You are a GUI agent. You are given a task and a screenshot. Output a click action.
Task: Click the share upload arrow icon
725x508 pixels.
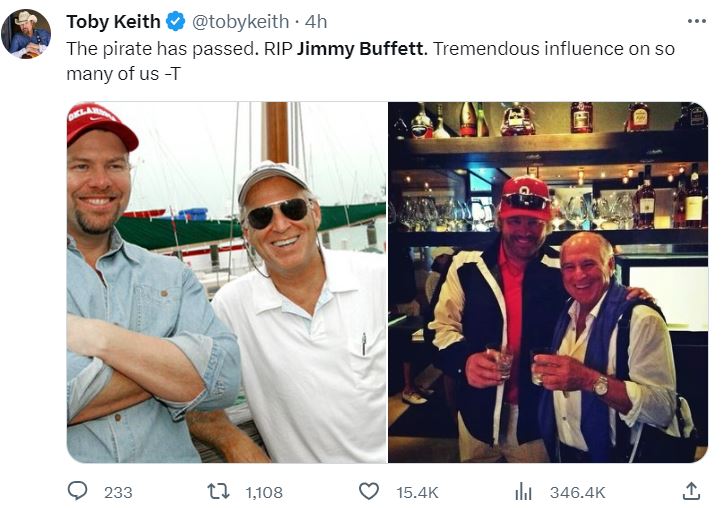690,491
